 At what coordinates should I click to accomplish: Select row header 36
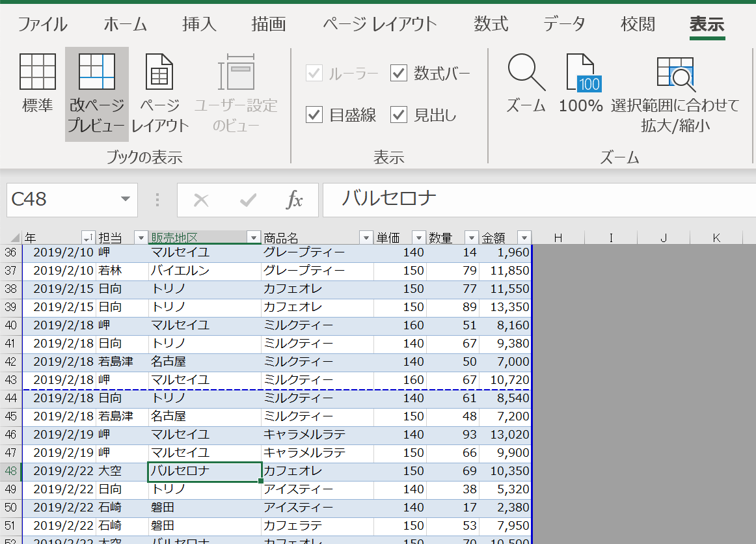(10, 252)
